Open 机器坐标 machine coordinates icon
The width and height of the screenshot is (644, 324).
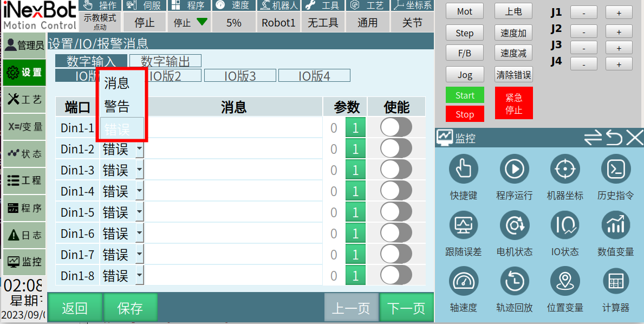(565, 170)
